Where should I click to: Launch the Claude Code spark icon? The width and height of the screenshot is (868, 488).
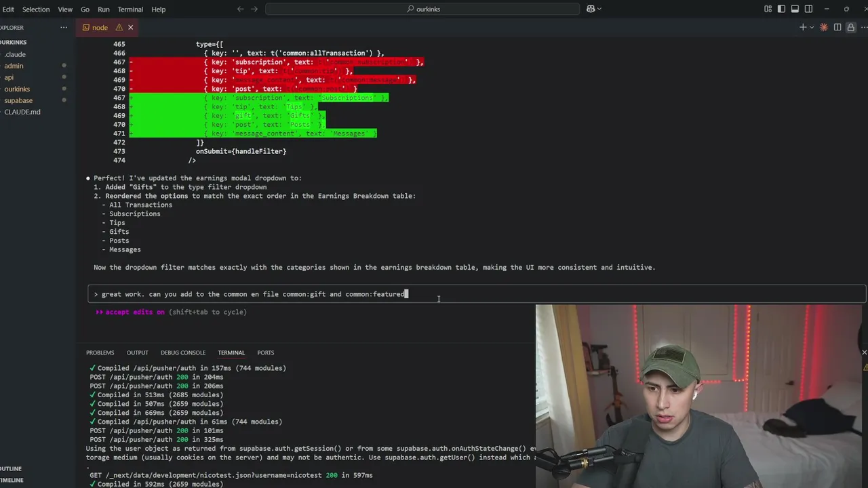(824, 27)
